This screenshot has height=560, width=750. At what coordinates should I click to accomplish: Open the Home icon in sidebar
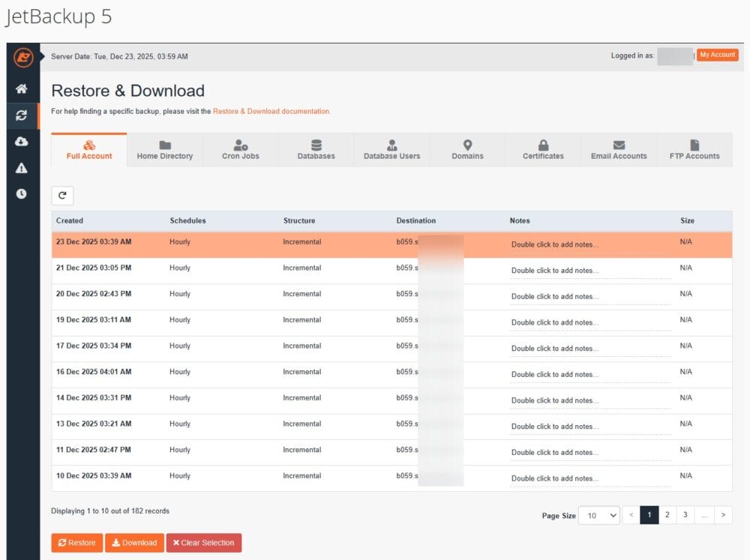coord(22,89)
